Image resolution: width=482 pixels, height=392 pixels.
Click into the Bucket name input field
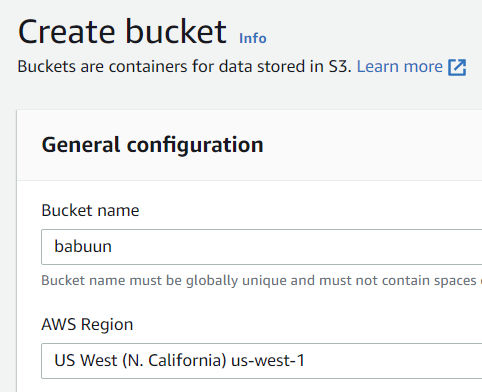pyautogui.click(x=262, y=247)
